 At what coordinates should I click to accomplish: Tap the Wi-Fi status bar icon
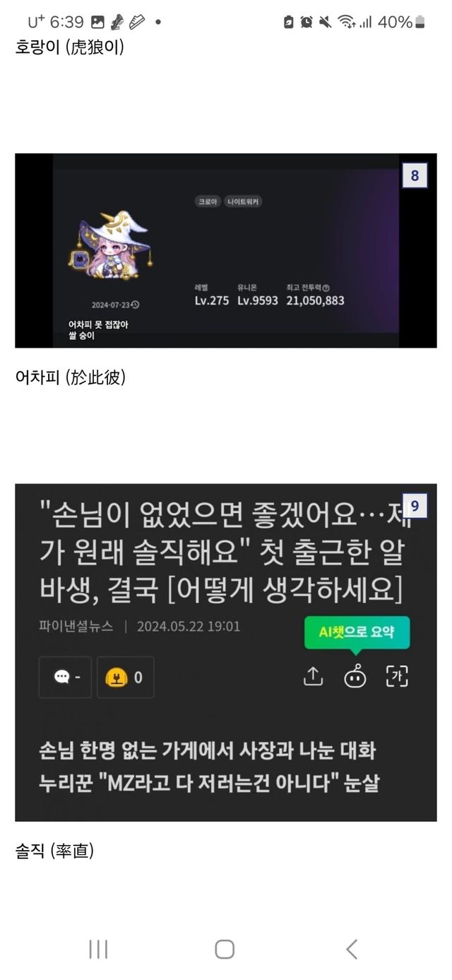pyautogui.click(x=346, y=22)
